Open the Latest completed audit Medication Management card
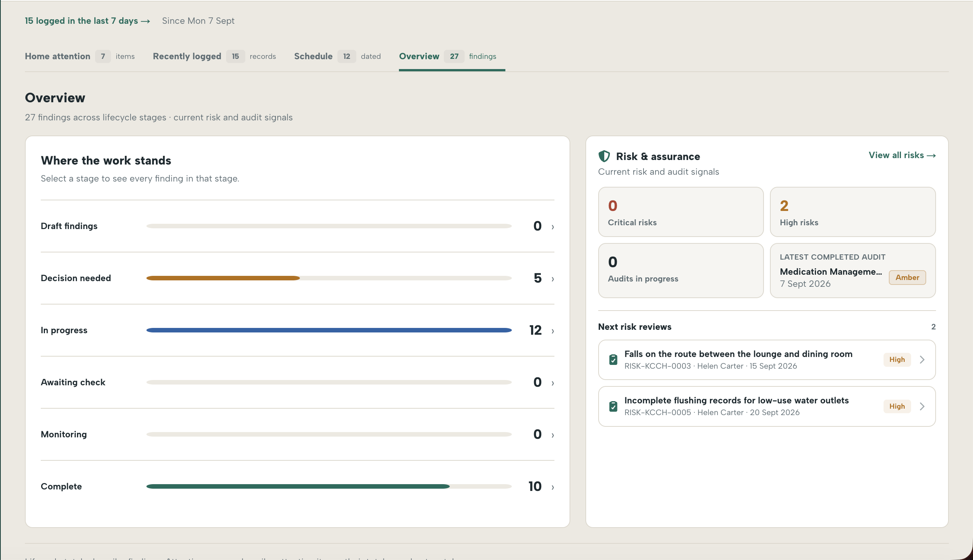 click(x=853, y=271)
